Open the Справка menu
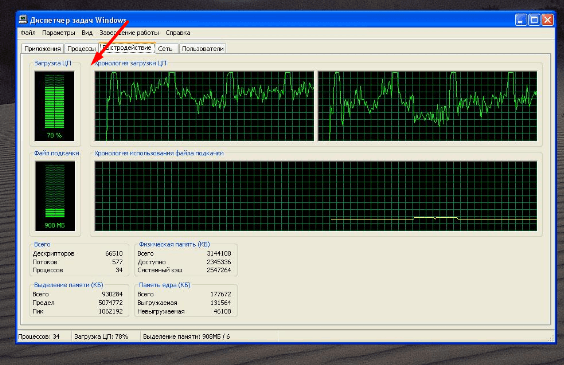 pos(178,33)
